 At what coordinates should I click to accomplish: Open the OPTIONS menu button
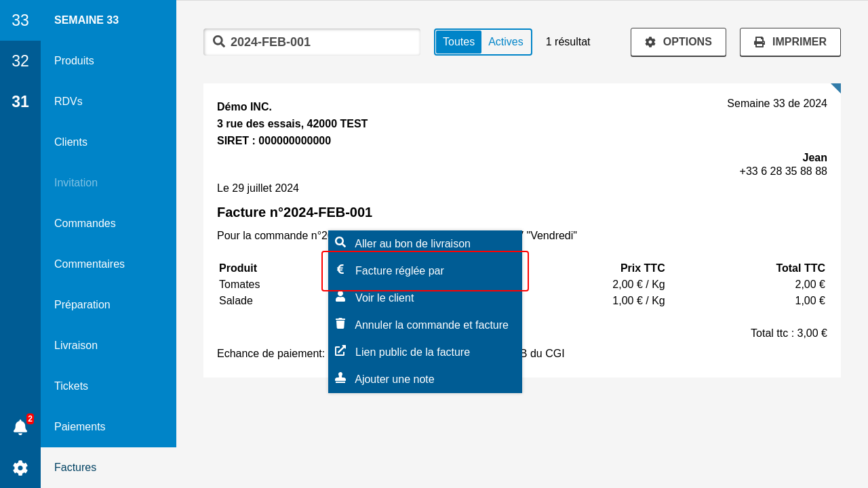click(678, 42)
